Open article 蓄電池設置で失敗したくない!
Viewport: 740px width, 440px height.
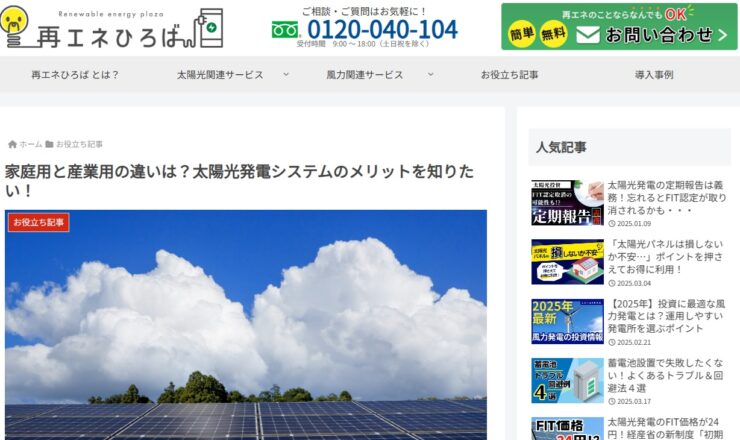665,375
